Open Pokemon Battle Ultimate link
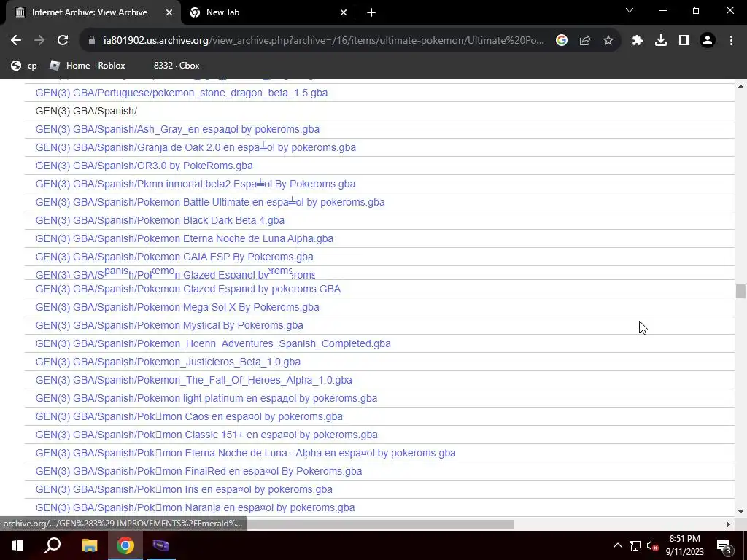The width and height of the screenshot is (747, 560). [x=210, y=203]
